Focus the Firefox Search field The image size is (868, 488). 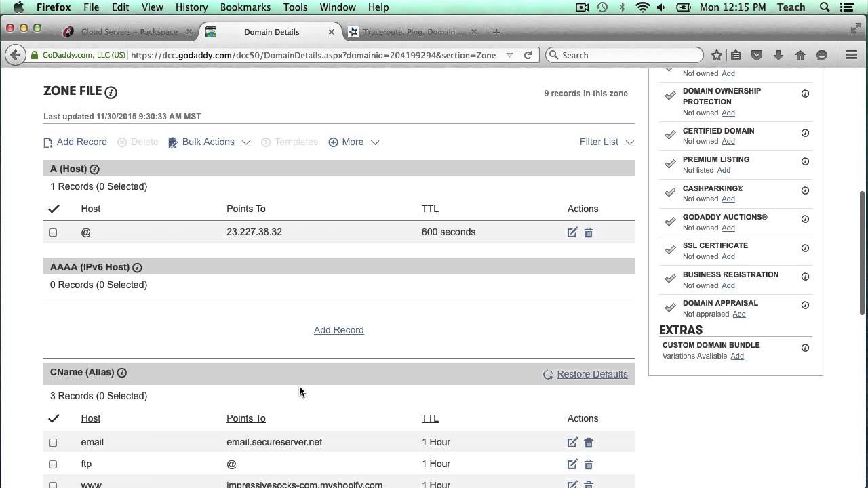click(x=625, y=55)
